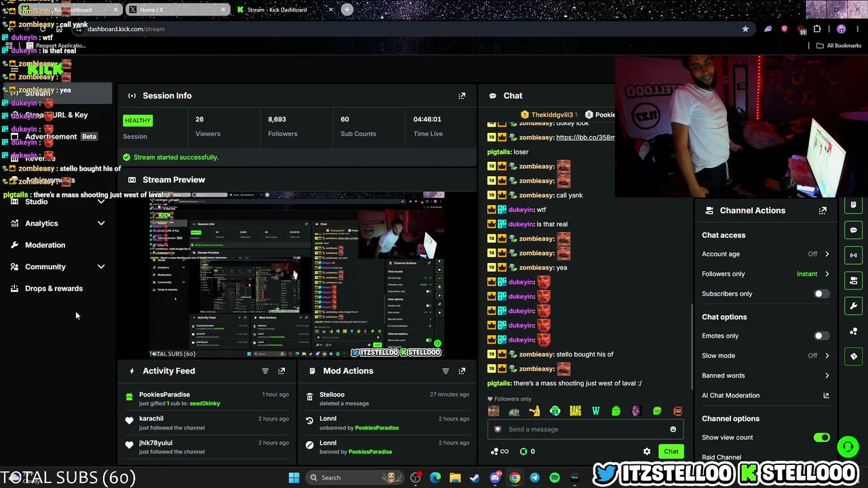Pop out the Session Info panel
Image resolution: width=868 pixels, height=488 pixels.
462,96
